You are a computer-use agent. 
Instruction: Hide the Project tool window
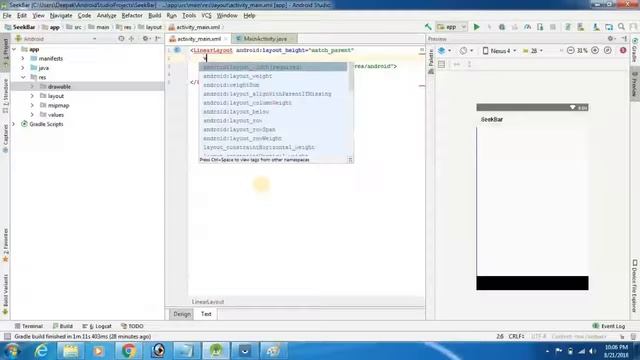tap(158, 39)
